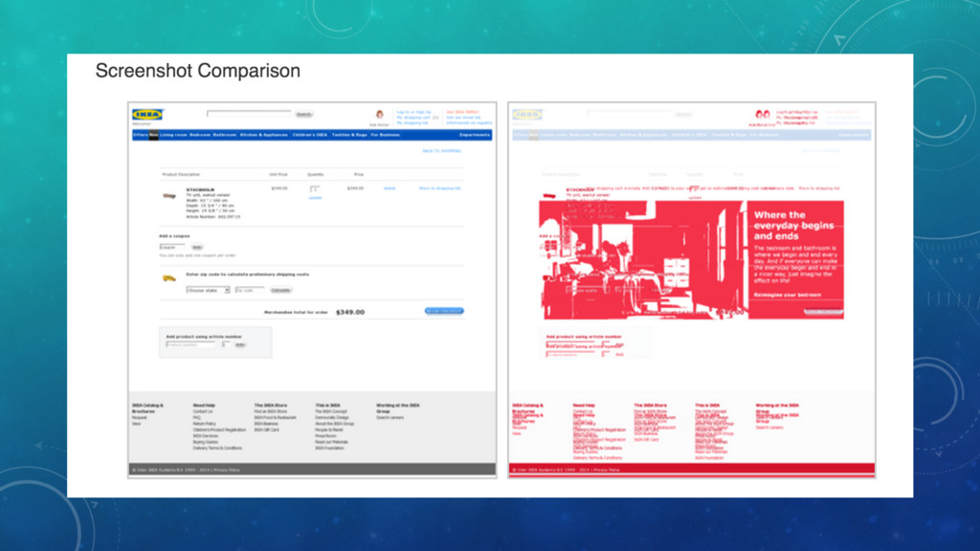Screen dimensions: 980x551
Task: Open Bedroom in left screenshot nav bar
Action: point(200,135)
